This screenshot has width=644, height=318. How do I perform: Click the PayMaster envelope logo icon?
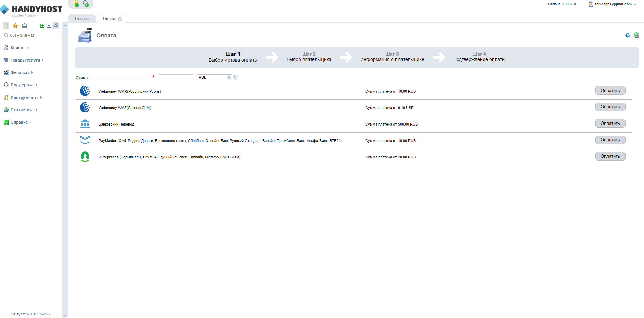85,140
